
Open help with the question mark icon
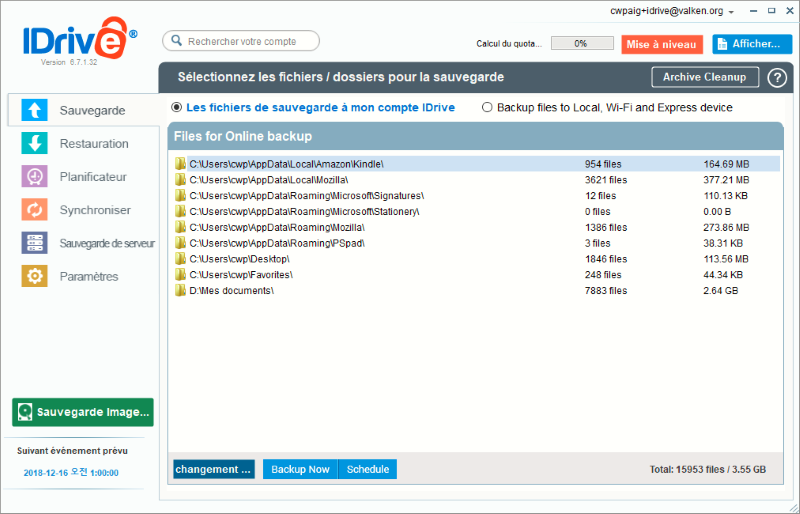pos(777,78)
